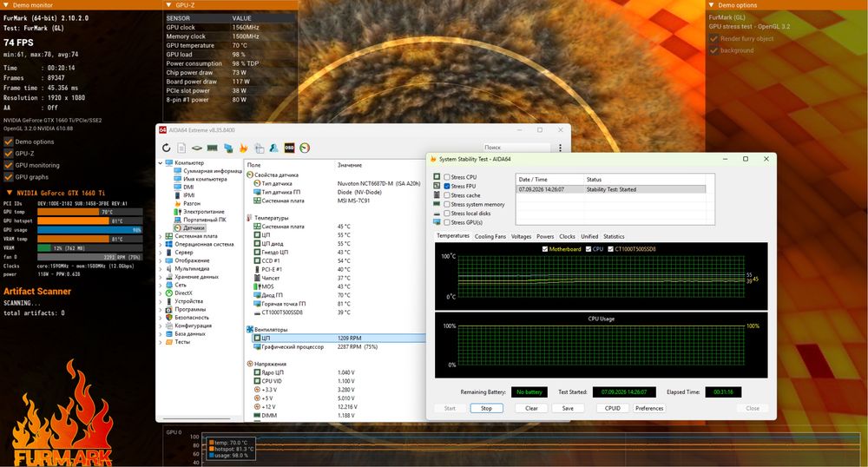Select the Stability Test: Started log row

tap(611, 189)
